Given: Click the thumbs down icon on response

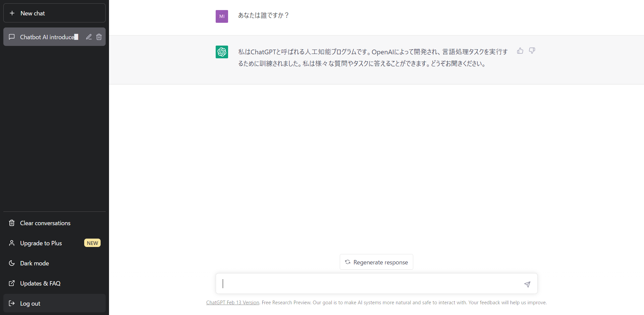Looking at the screenshot, I should (x=532, y=51).
